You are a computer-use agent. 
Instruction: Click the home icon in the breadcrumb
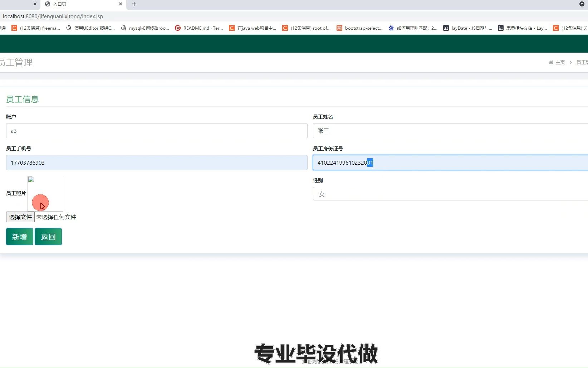pos(550,62)
